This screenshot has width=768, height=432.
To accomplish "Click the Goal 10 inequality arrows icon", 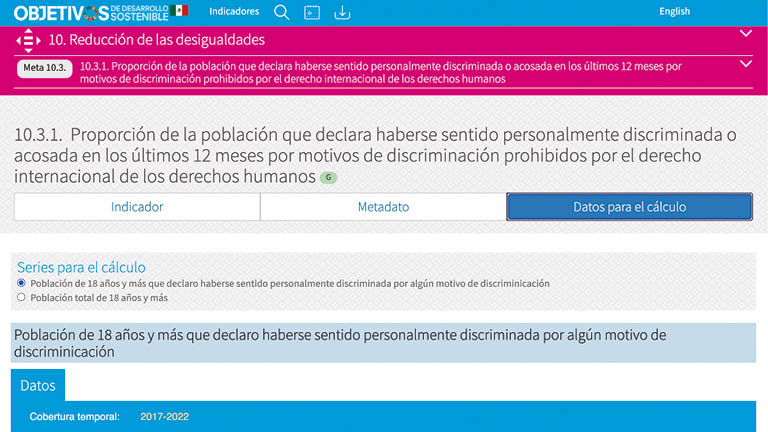I will pos(29,40).
